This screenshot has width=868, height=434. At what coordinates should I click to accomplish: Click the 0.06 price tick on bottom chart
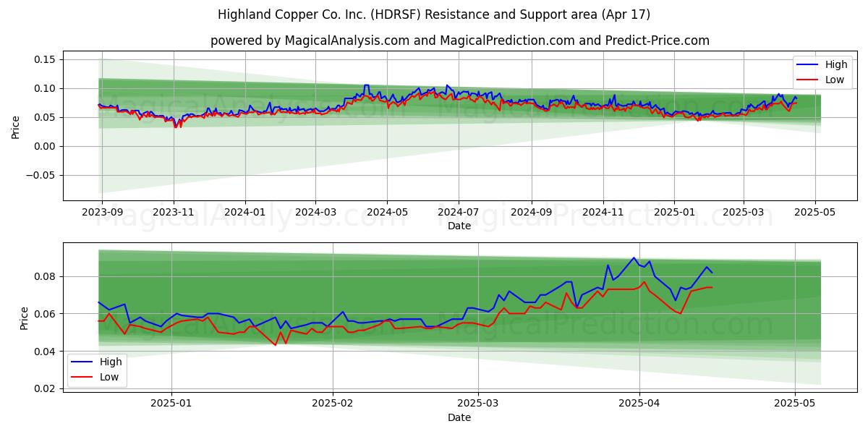tap(46, 314)
